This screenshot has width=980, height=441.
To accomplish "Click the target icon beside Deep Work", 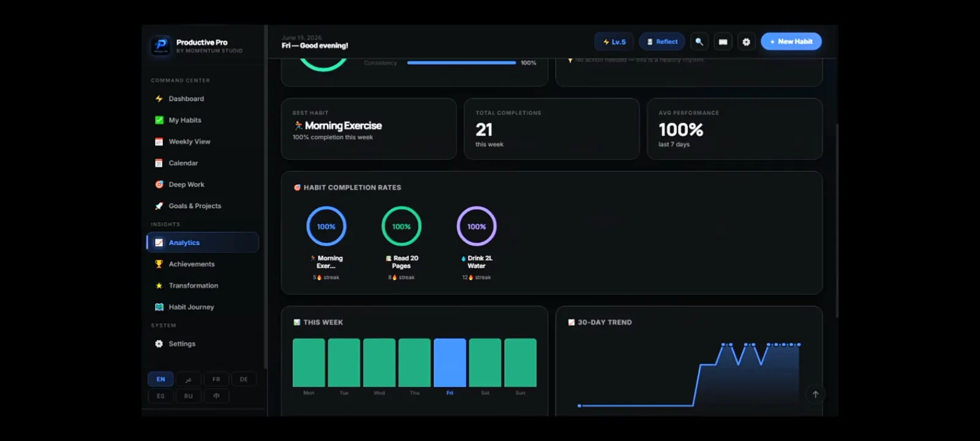I will pos(159,184).
